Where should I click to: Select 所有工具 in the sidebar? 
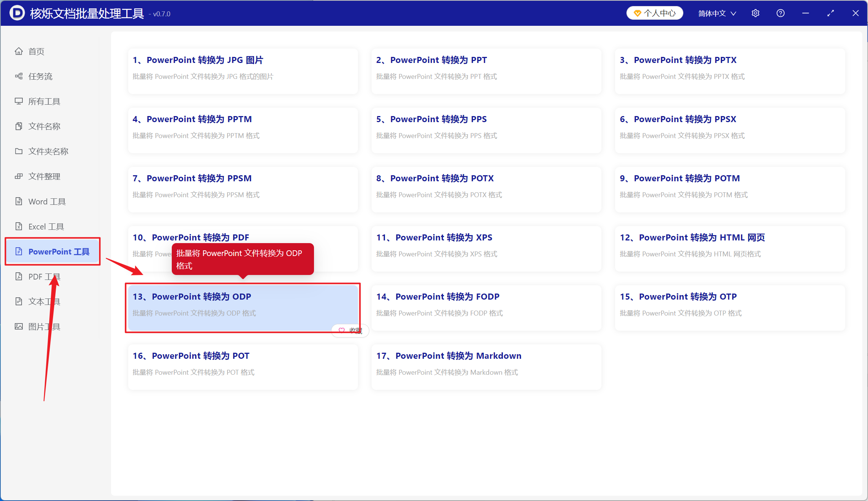[x=53, y=101]
